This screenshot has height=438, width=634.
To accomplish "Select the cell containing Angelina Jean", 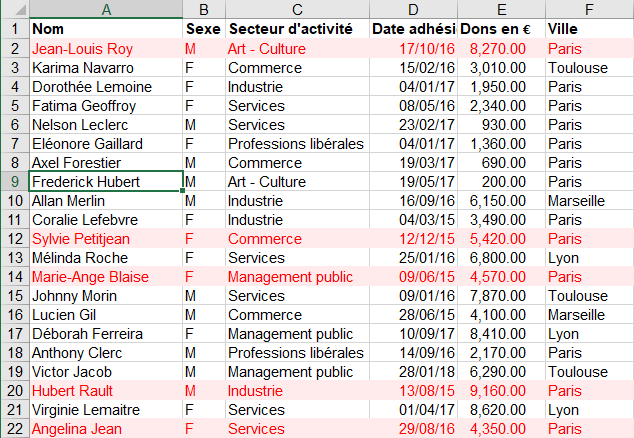I will [x=106, y=429].
